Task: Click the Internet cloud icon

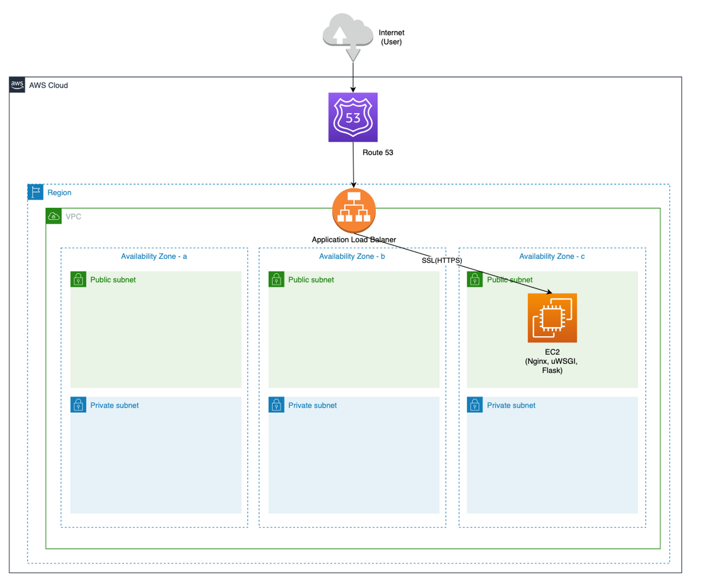Action: 348,37
